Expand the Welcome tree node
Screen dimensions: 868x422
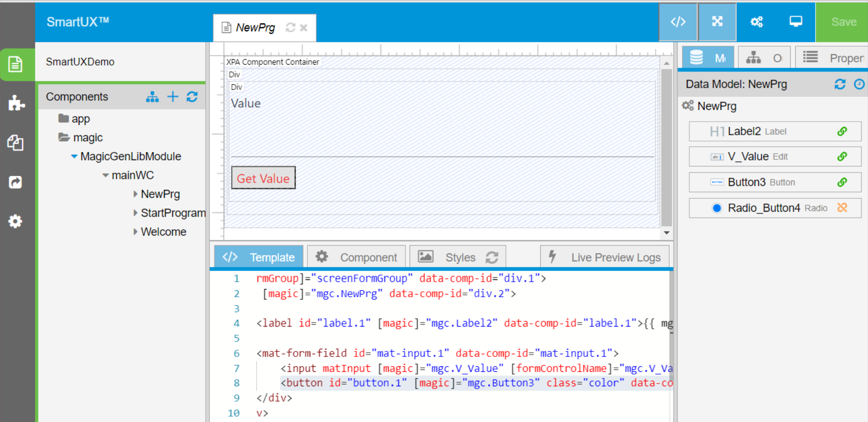click(x=135, y=232)
